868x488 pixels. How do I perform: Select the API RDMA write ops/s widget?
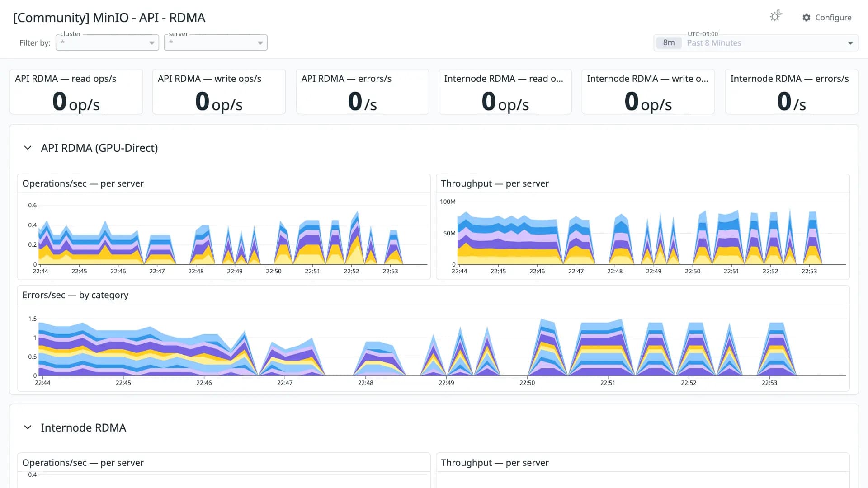click(x=219, y=92)
